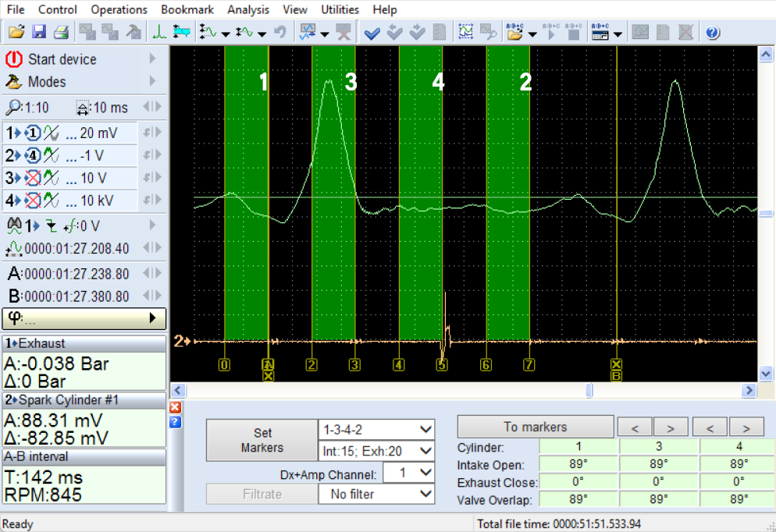Open the Analysis menu
This screenshot has width=776, height=532.
[248, 9]
